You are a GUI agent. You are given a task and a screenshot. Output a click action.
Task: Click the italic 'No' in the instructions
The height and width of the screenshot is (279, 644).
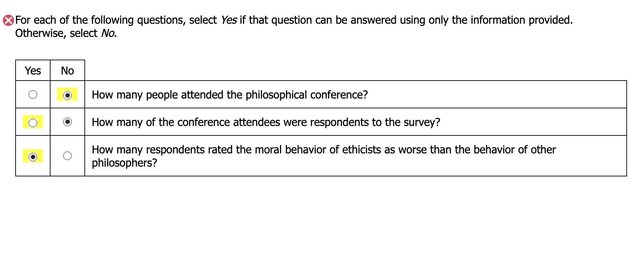pos(108,34)
